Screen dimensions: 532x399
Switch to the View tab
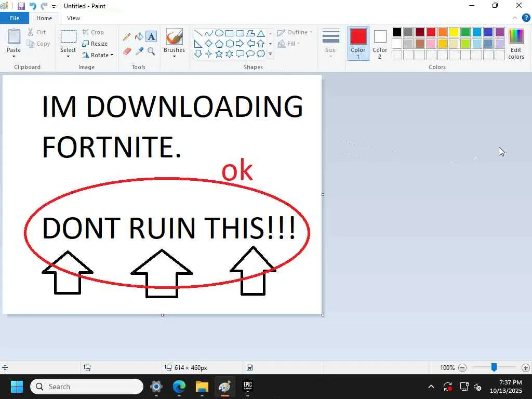point(73,18)
